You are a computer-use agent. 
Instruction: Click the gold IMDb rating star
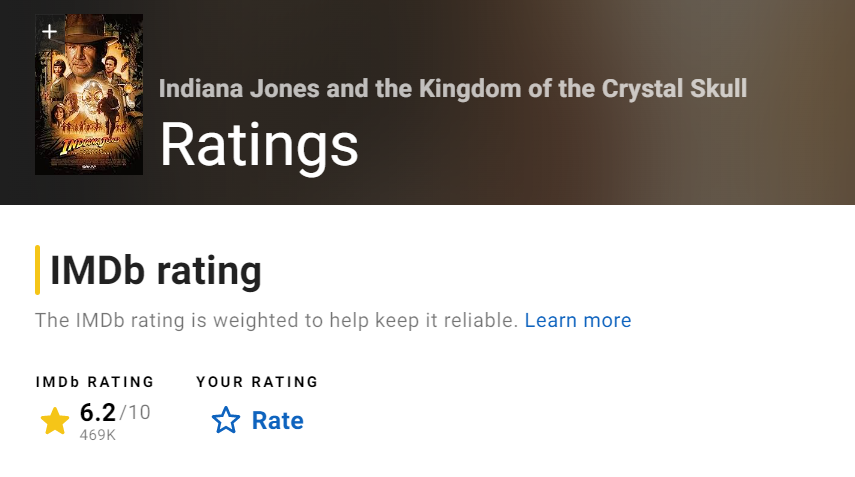[54, 421]
